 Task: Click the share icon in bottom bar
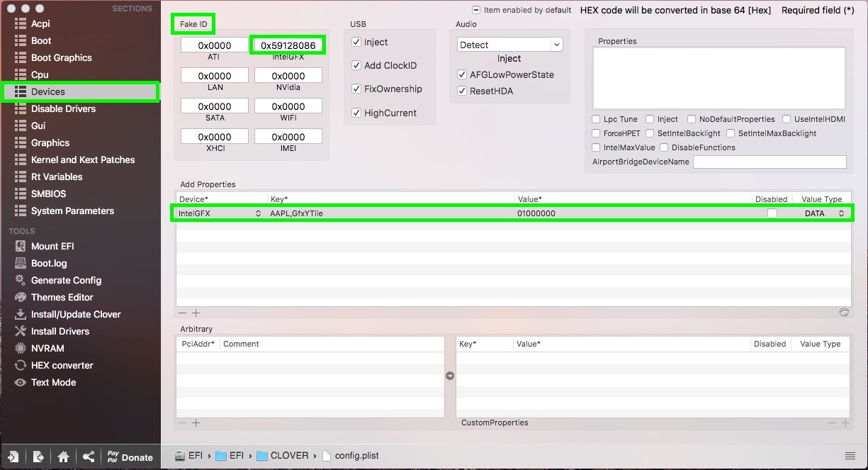[x=88, y=457]
